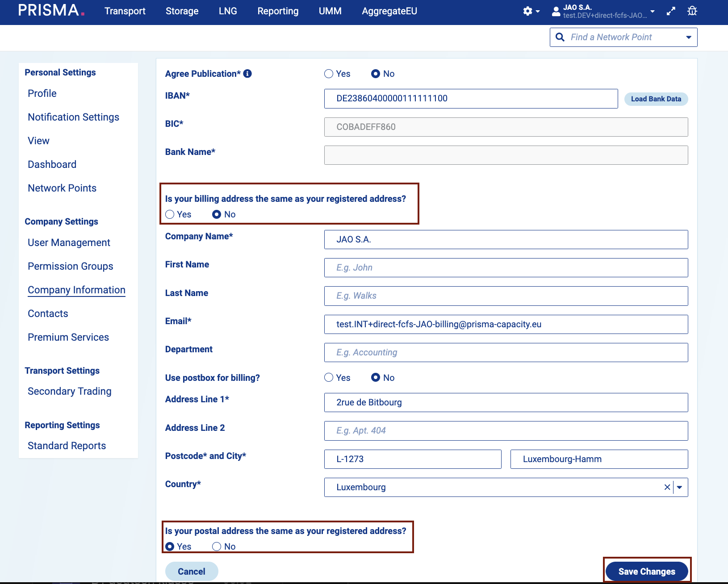
Task: Select Yes for billing address same as registered
Action: [170, 214]
